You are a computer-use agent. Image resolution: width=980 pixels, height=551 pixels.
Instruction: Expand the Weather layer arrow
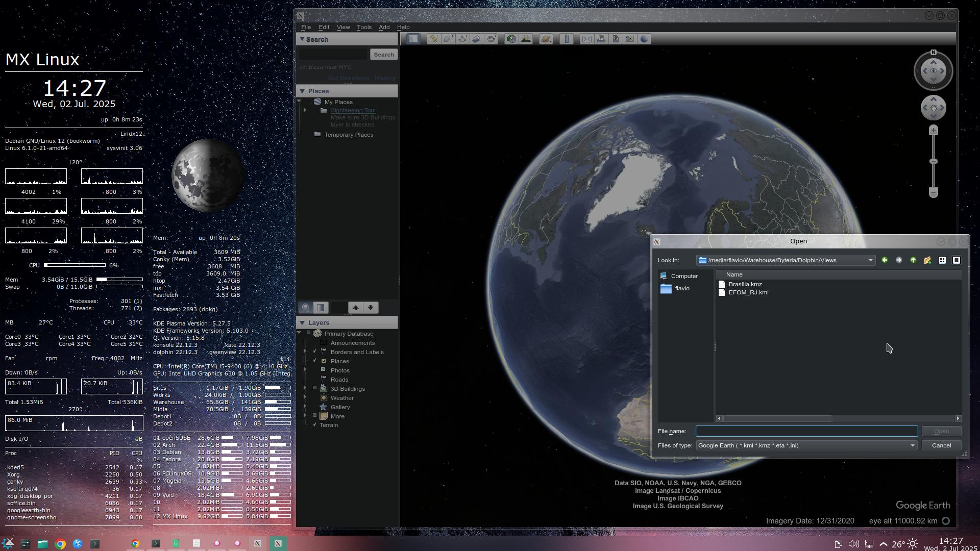click(305, 397)
